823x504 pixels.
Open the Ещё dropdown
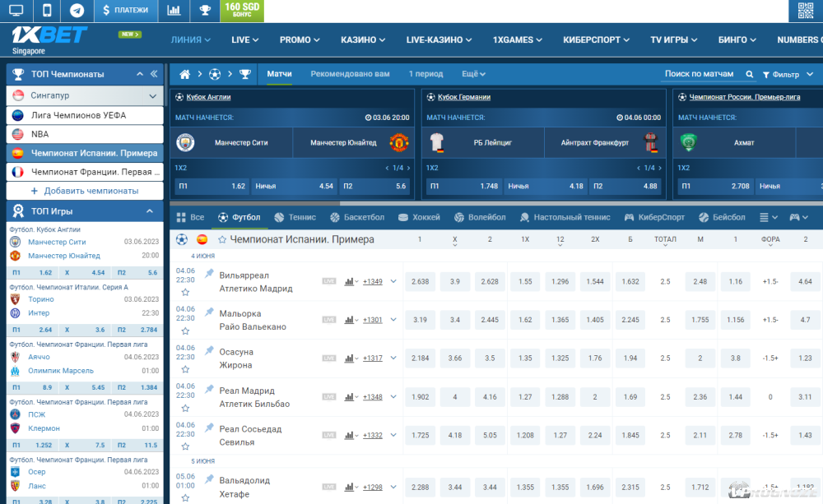coord(473,74)
